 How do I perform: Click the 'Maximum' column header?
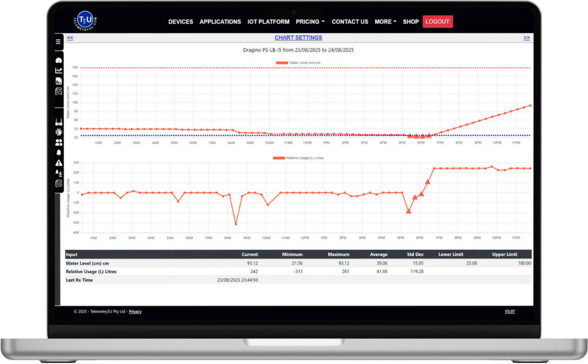click(338, 254)
